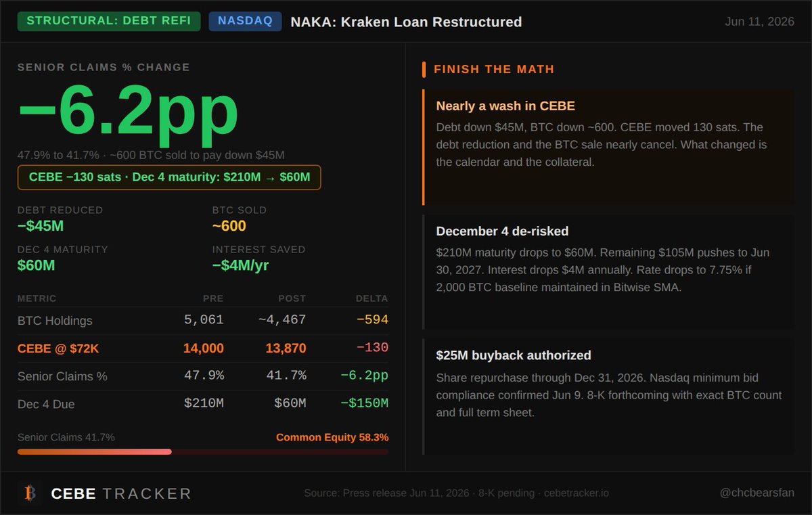
Task: Click the NASDAQ badge
Action: [x=246, y=21]
